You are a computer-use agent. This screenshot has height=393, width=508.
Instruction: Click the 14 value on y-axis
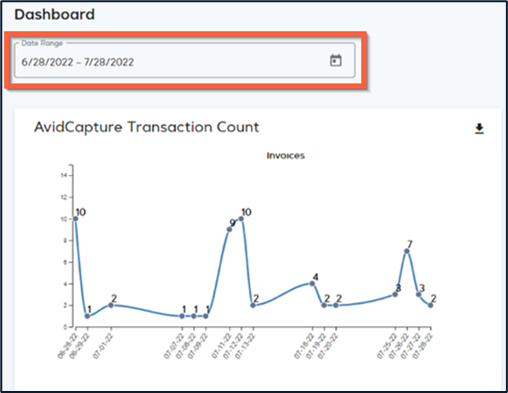64,175
